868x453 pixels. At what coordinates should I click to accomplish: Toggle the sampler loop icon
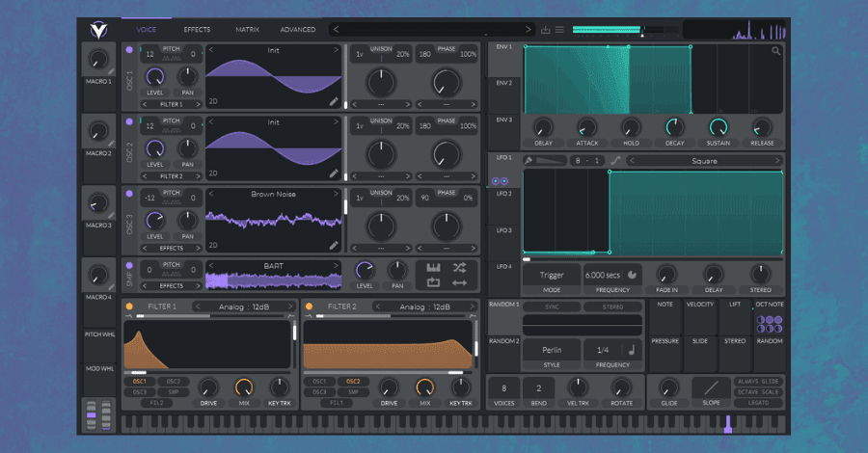point(433,282)
